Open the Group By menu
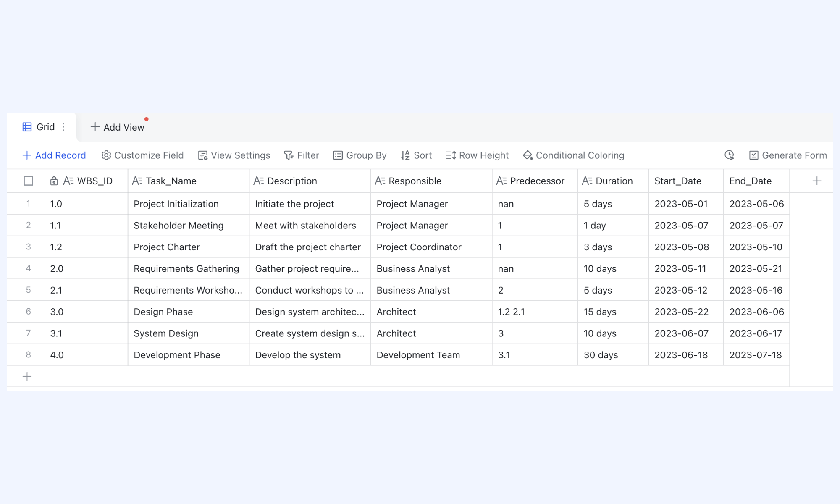The height and width of the screenshot is (504, 840). click(360, 155)
